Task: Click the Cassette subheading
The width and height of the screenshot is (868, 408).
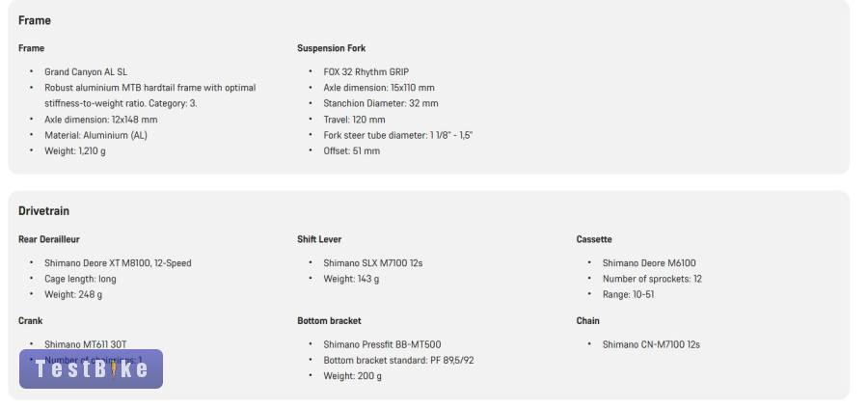Action: [x=594, y=239]
